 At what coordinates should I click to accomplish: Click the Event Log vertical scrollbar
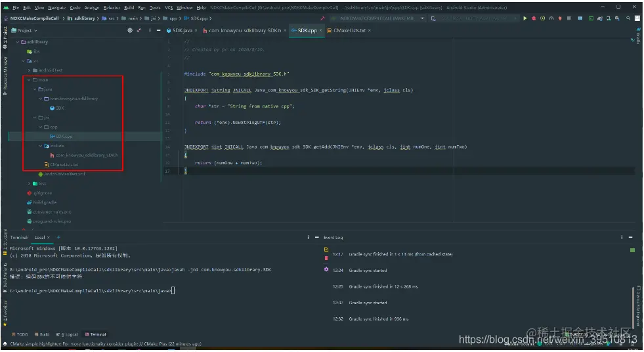[x=633, y=307]
